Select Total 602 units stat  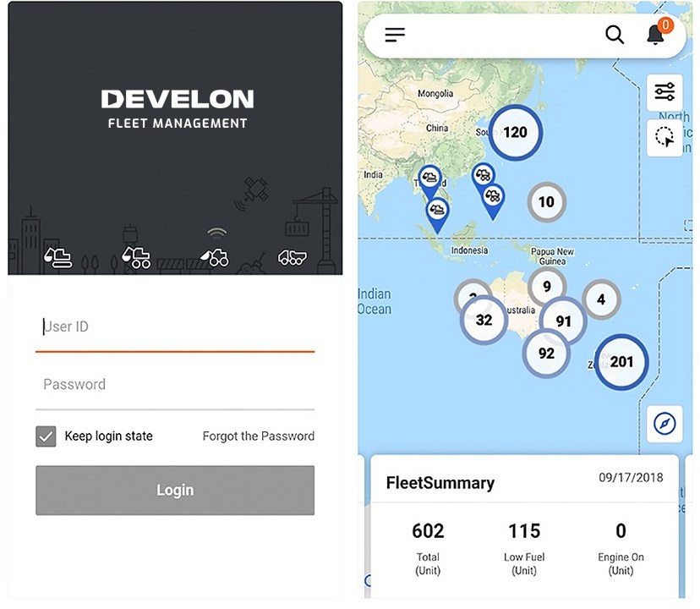tap(428, 544)
